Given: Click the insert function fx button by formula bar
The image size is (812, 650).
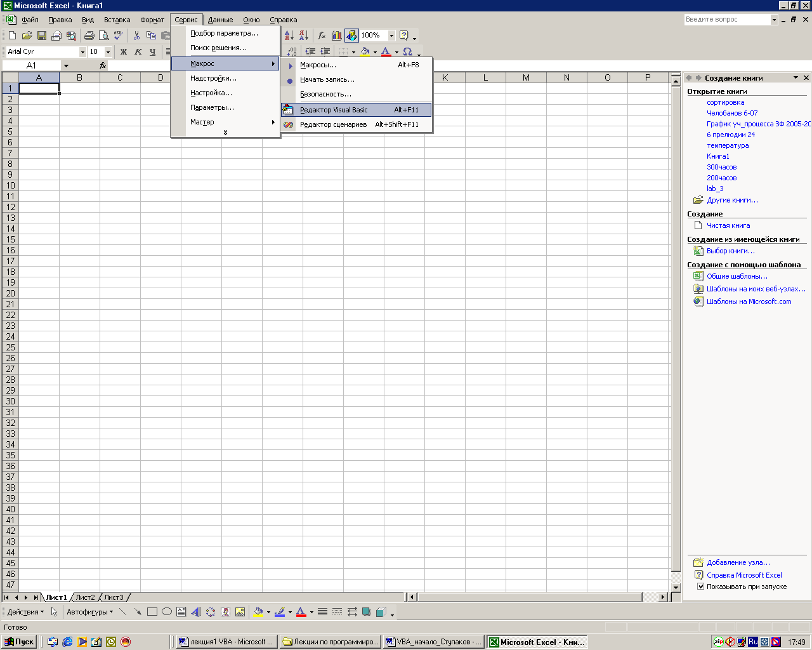Looking at the screenshot, I should 103,65.
